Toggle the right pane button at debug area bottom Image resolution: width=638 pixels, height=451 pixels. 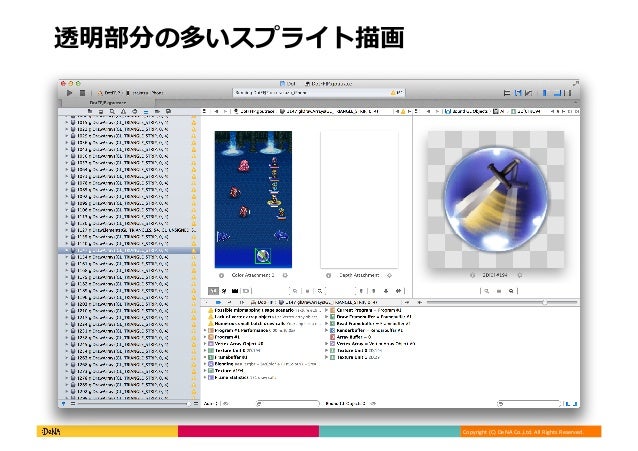[575, 404]
